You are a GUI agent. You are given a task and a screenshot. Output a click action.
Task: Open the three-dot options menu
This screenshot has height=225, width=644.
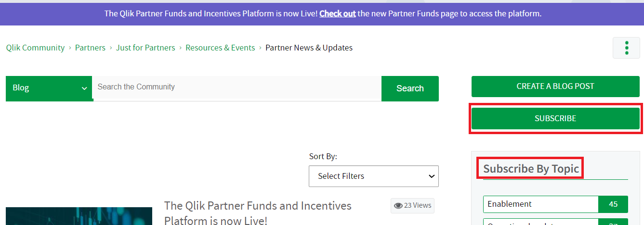tap(626, 48)
